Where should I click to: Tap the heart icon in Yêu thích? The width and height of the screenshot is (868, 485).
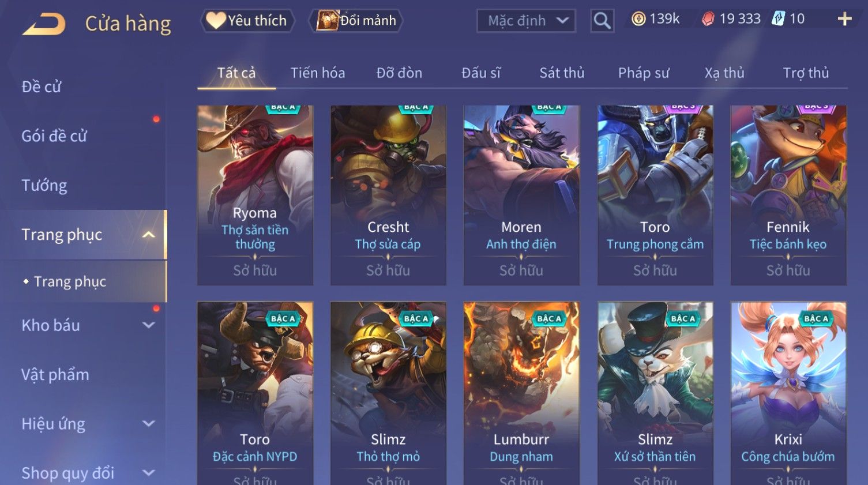216,20
